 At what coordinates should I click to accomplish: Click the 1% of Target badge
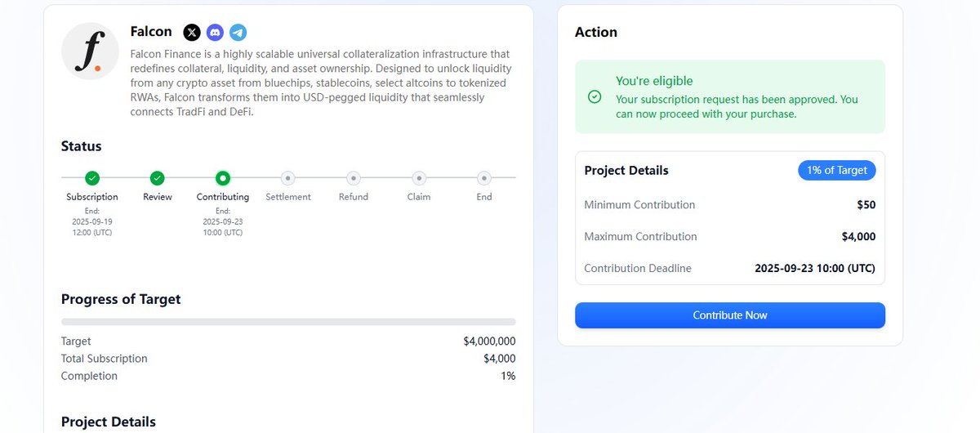coord(836,170)
